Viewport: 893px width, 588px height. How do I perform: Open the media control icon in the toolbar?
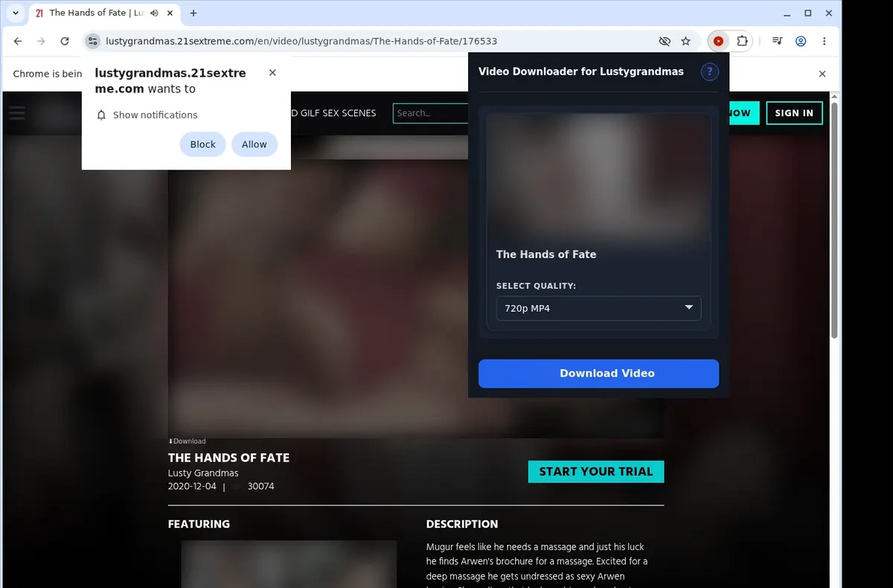pos(777,41)
